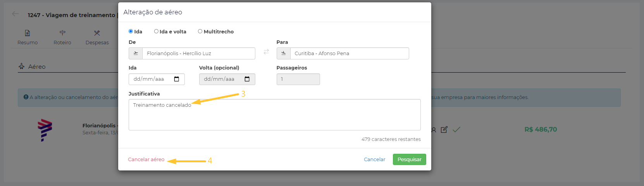The height and width of the screenshot is (186, 644).
Task: Click the airline logo thumbnail
Action: [45, 130]
